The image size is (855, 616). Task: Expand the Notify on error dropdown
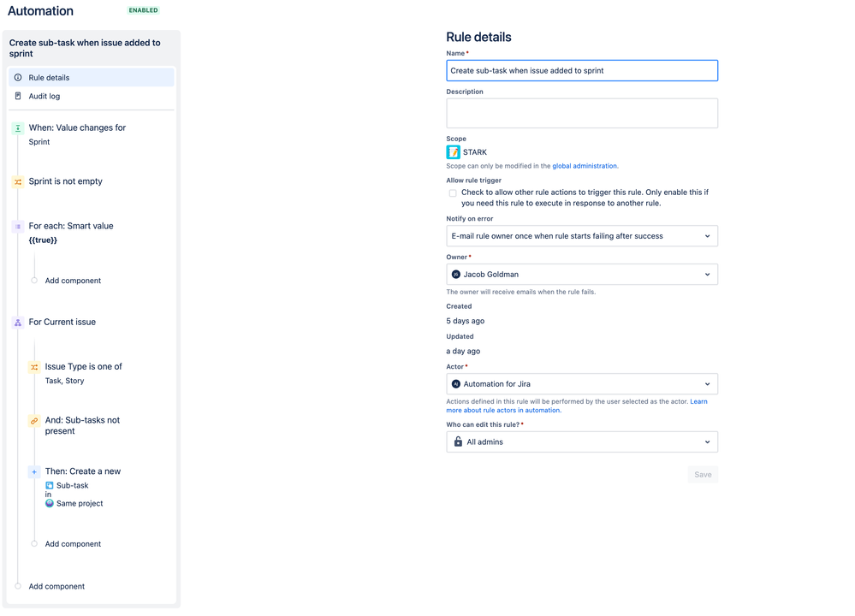(x=582, y=236)
